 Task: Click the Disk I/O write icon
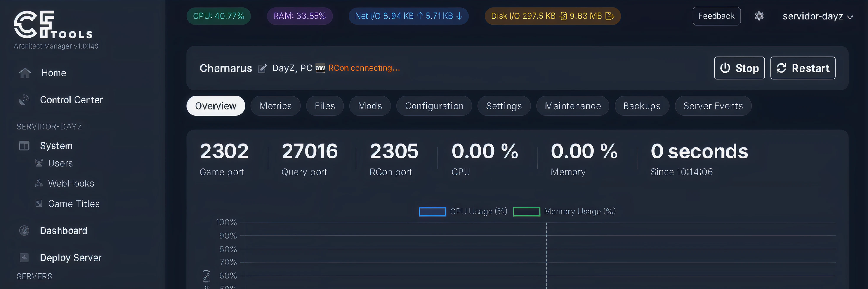coord(610,16)
